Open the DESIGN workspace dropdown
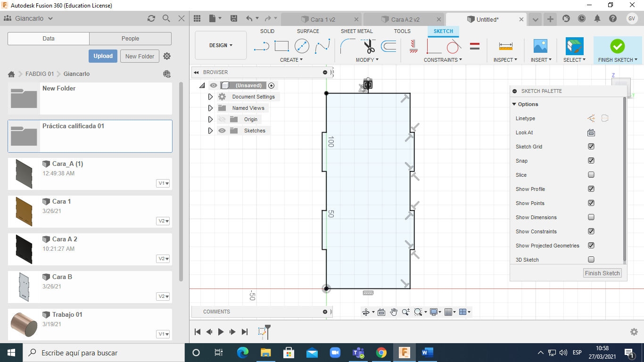This screenshot has height=362, width=644. coord(221,46)
